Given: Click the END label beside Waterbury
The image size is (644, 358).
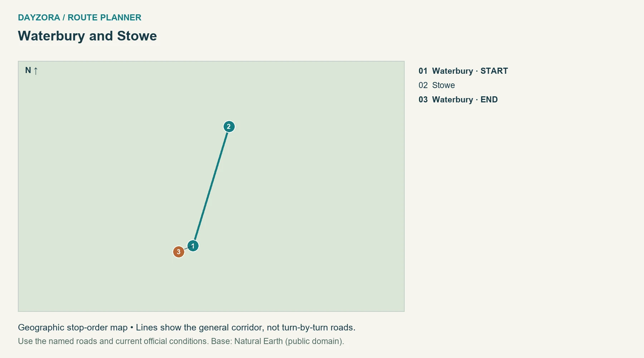Looking at the screenshot, I should coord(489,100).
